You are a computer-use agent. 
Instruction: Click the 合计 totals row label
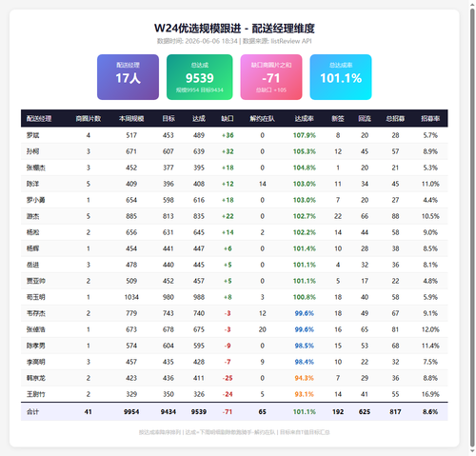(32, 412)
